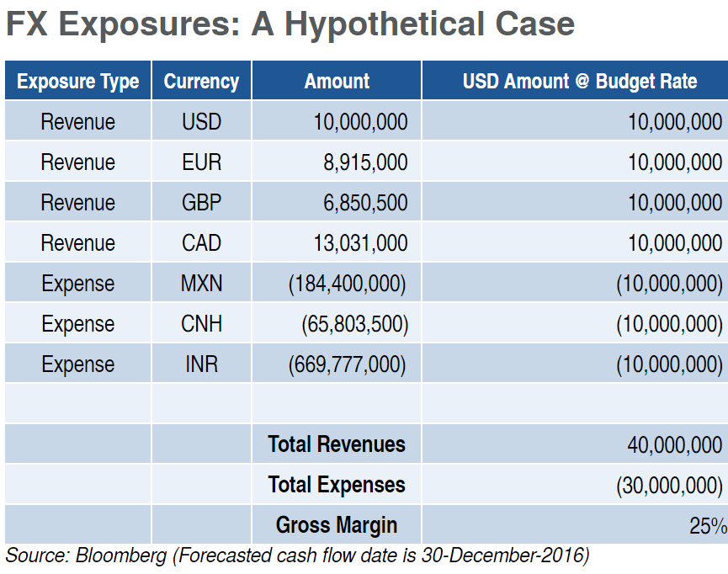
Task: Click the Total Revenues value 40,000,000
Action: pyautogui.click(x=674, y=444)
